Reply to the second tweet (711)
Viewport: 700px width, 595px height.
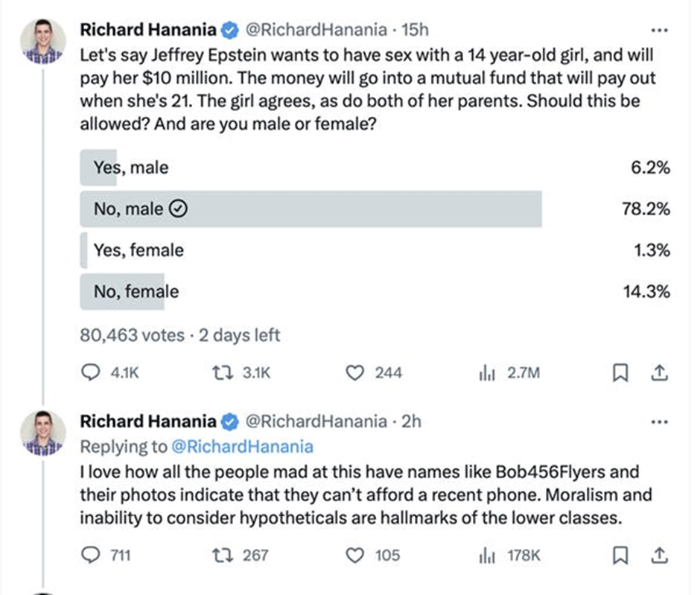(x=91, y=555)
